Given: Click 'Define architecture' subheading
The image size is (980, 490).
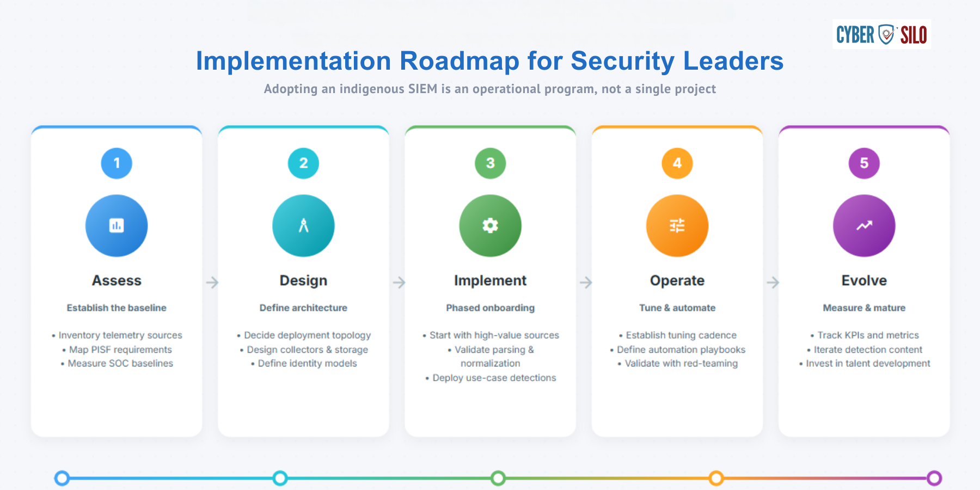Looking at the screenshot, I should tap(303, 308).
